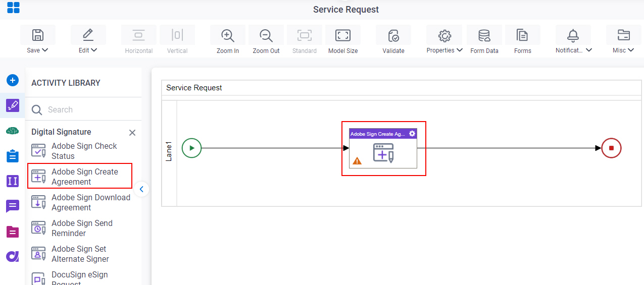Validate the process model
Screen dimensions: 644x285
point(393,40)
